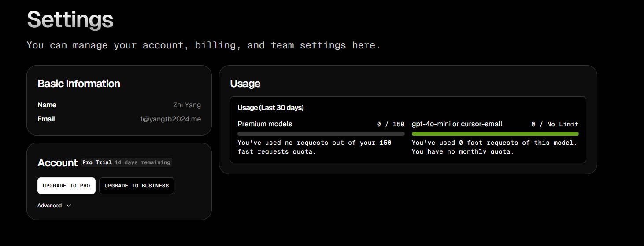
Task: Click the 0 / 150 usage counter
Action: (x=391, y=125)
